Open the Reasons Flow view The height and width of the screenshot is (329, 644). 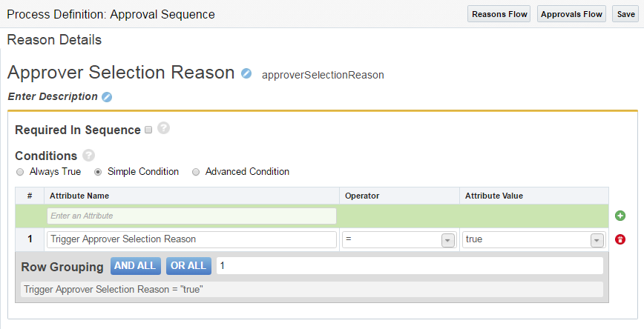(499, 14)
